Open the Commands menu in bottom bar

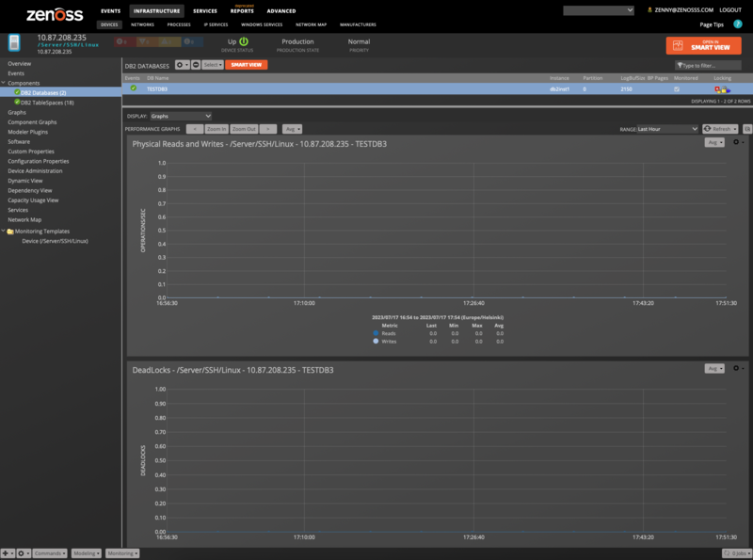pyautogui.click(x=50, y=553)
